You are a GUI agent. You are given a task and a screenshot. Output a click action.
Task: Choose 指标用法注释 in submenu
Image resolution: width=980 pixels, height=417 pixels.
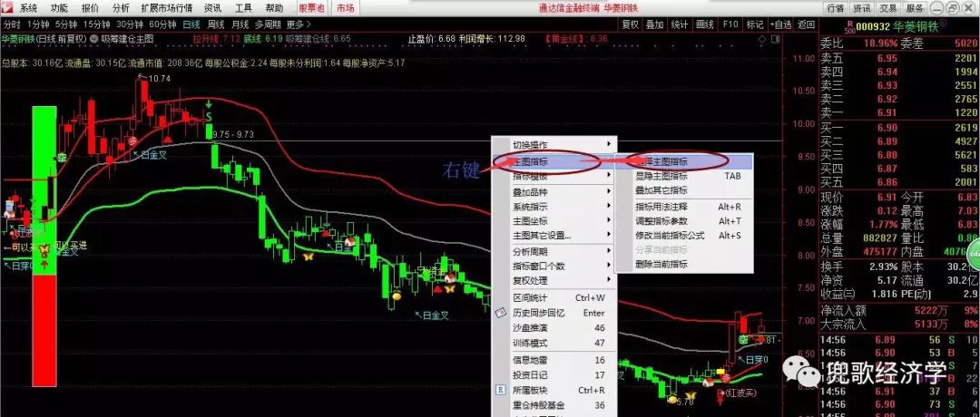coord(684,207)
